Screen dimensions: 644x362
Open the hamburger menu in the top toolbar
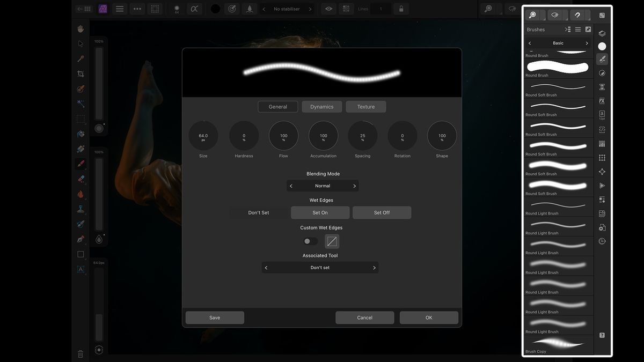click(120, 9)
